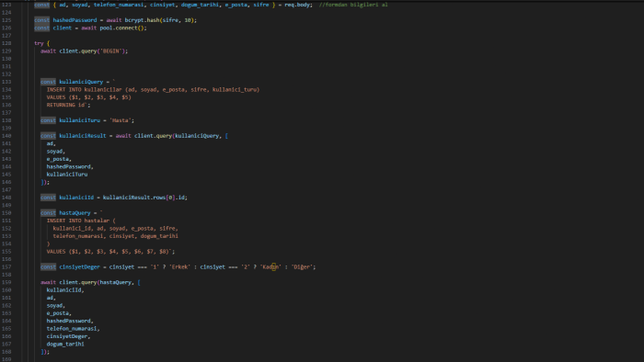This screenshot has height=362, width=644.
Task: Click 'hastaQuery' argument on line 159
Action: tap(115, 282)
